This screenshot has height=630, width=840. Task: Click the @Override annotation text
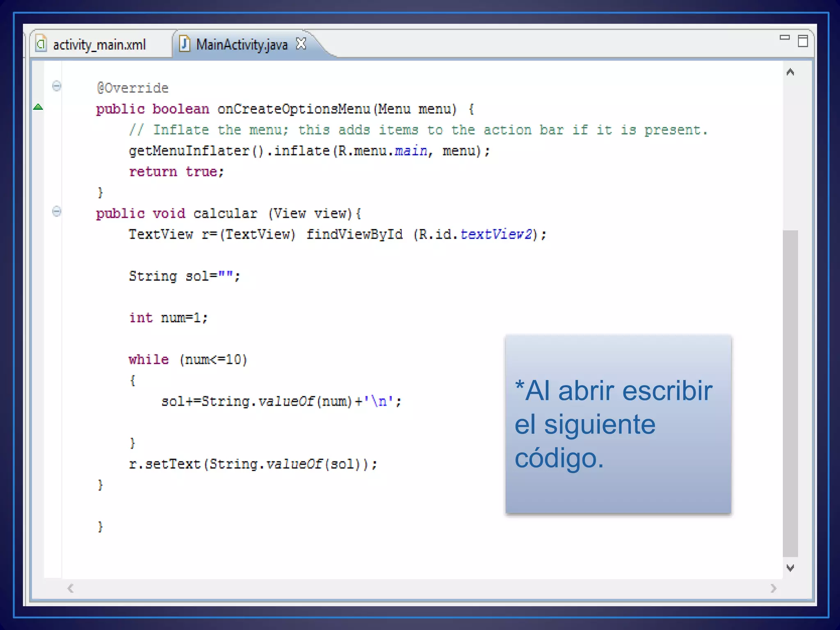pyautogui.click(x=132, y=88)
